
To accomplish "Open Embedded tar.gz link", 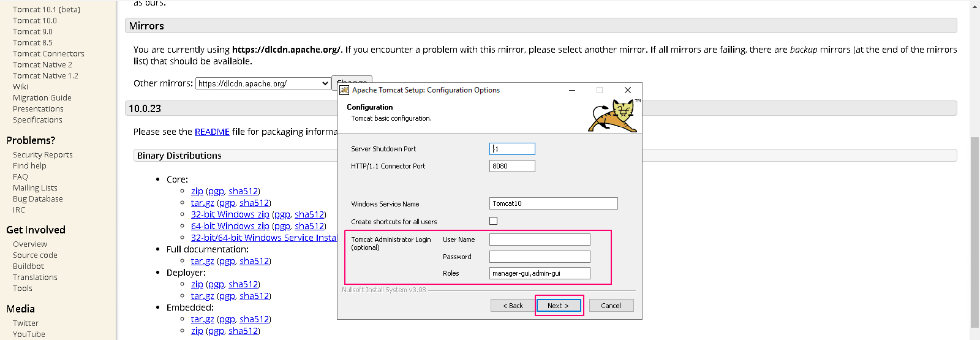I will pyautogui.click(x=203, y=319).
